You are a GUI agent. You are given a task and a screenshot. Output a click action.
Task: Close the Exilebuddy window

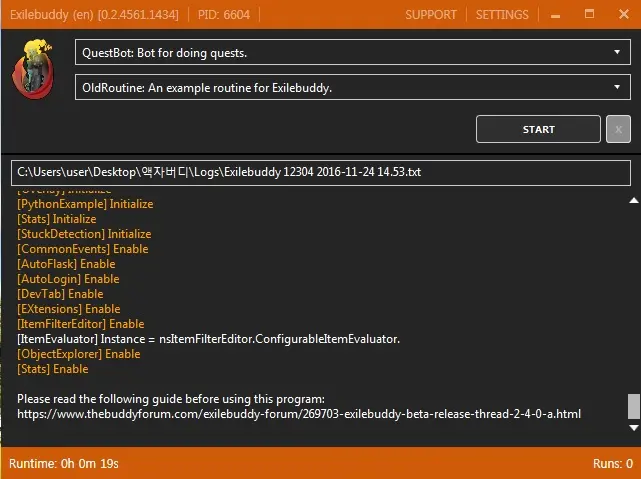point(624,14)
